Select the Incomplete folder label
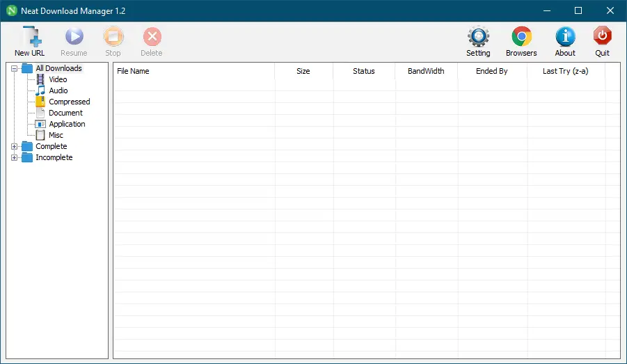 click(x=54, y=157)
